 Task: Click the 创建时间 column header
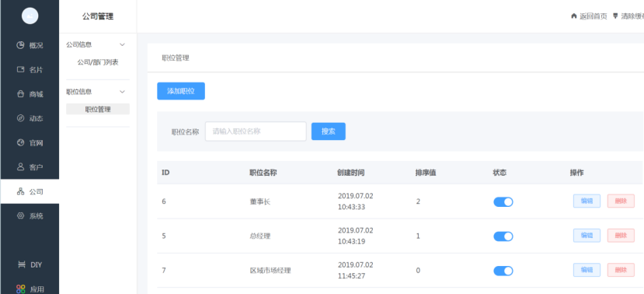pyautogui.click(x=351, y=173)
